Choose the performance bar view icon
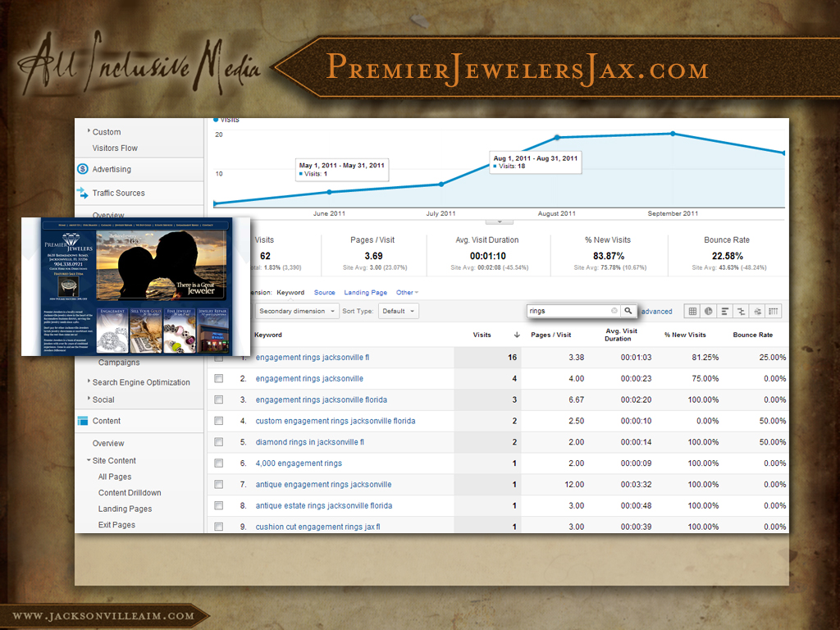 [725, 311]
